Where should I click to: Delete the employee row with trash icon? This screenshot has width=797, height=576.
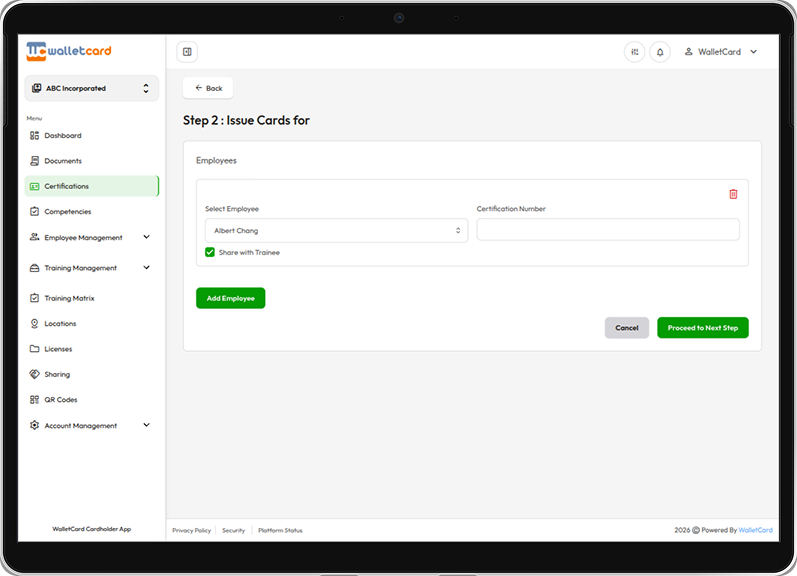(733, 194)
